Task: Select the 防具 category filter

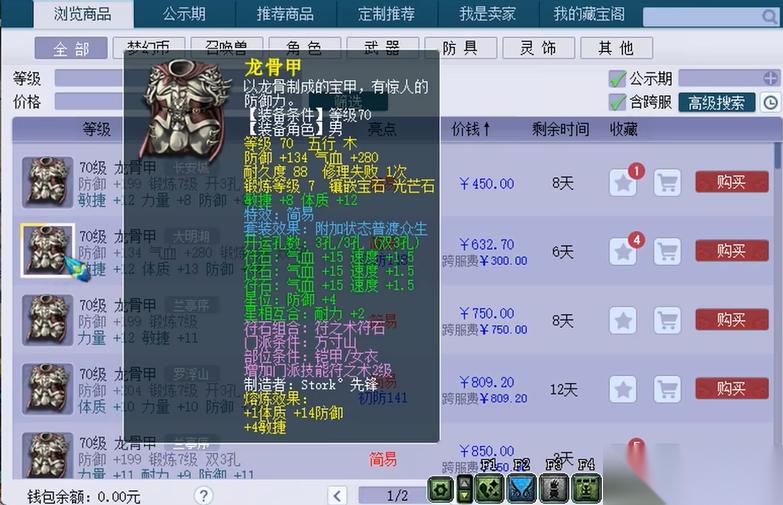Action: coord(460,48)
